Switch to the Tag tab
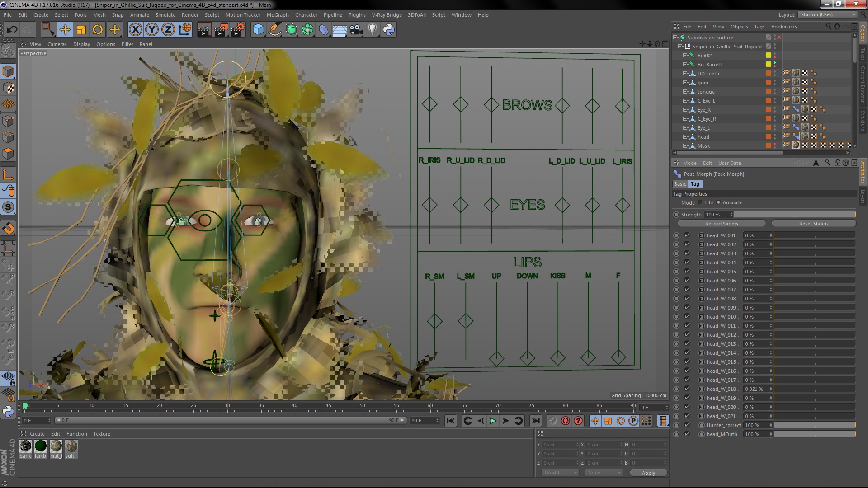Viewport: 868px width, 488px height. point(695,184)
